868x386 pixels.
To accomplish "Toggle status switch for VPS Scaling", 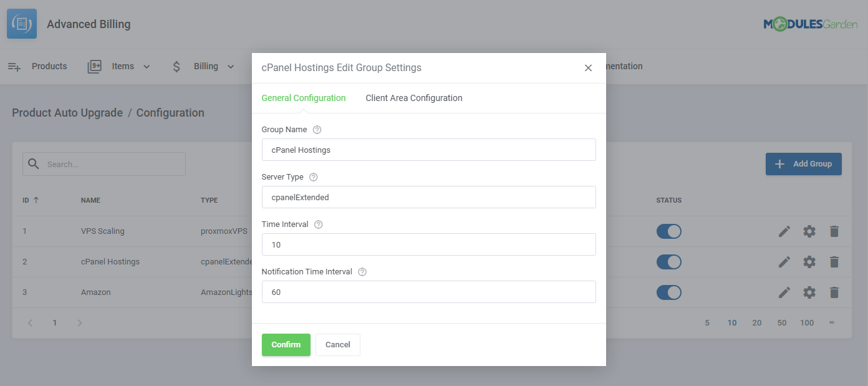I will 668,231.
